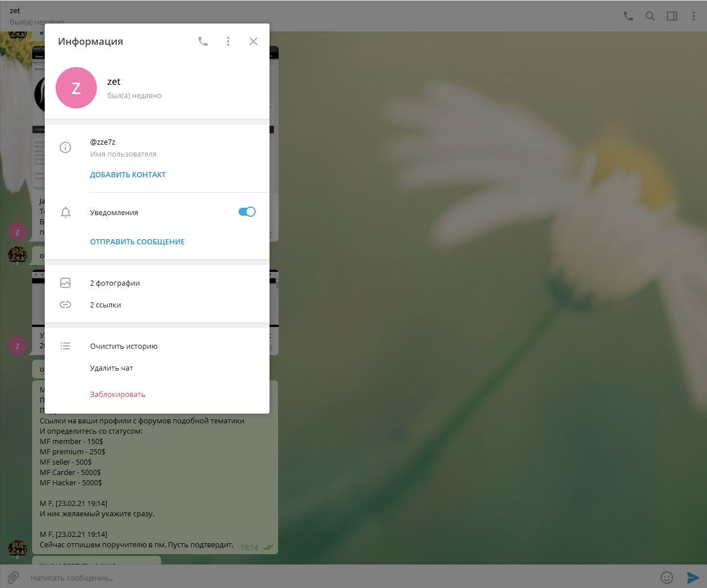Viewport: 707px width, 588px height.
Task: Click 'И ник желаемый укажите сразу.' text
Action: (x=97, y=513)
